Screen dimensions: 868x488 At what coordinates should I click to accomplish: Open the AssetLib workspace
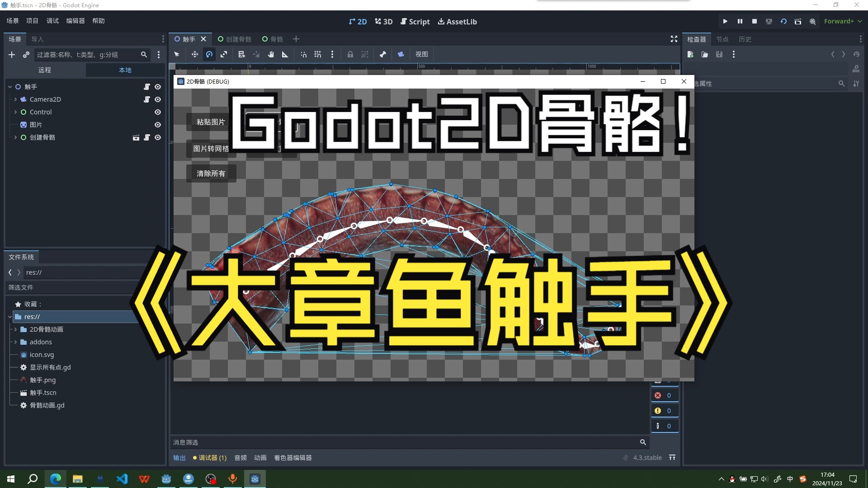[457, 22]
